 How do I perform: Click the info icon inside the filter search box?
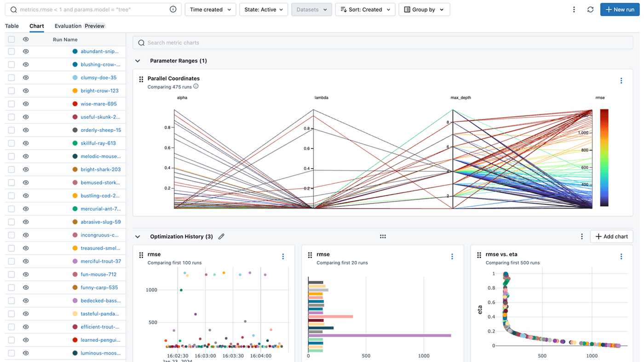point(172,9)
